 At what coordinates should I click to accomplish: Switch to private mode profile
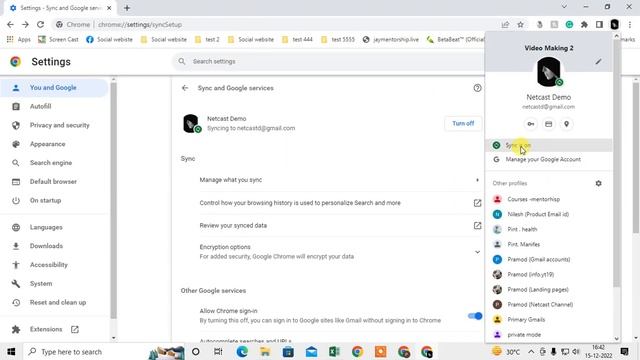[x=549, y=335]
